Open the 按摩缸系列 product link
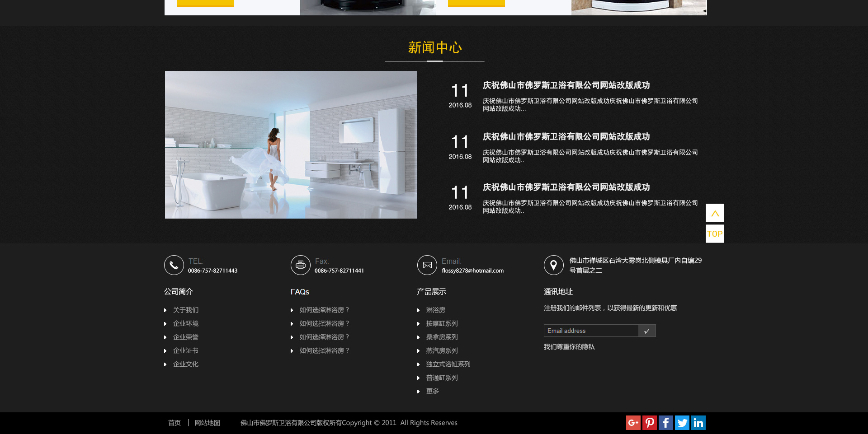 442,324
